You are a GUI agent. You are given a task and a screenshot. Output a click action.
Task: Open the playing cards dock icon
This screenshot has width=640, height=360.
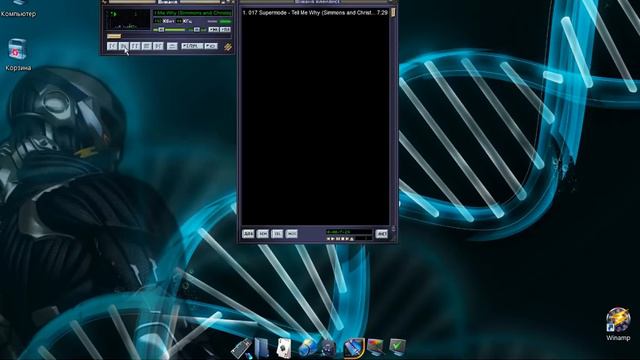pyautogui.click(x=284, y=348)
